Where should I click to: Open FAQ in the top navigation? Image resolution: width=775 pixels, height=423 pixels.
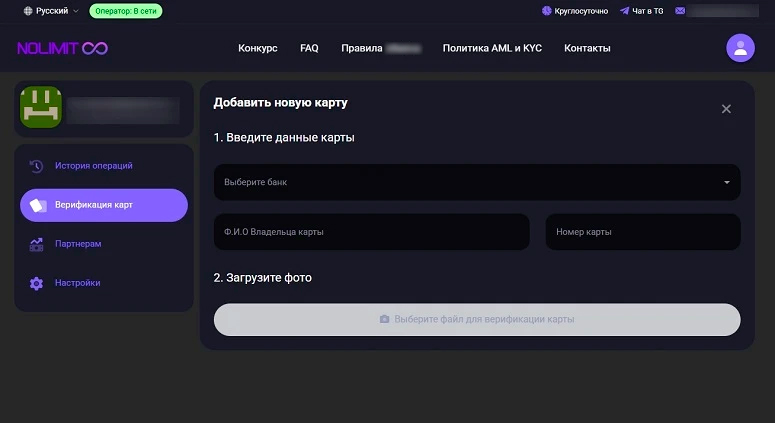click(309, 48)
